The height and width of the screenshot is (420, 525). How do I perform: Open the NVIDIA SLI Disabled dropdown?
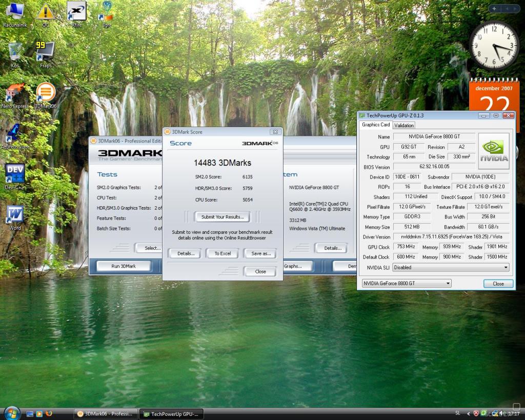(451, 267)
